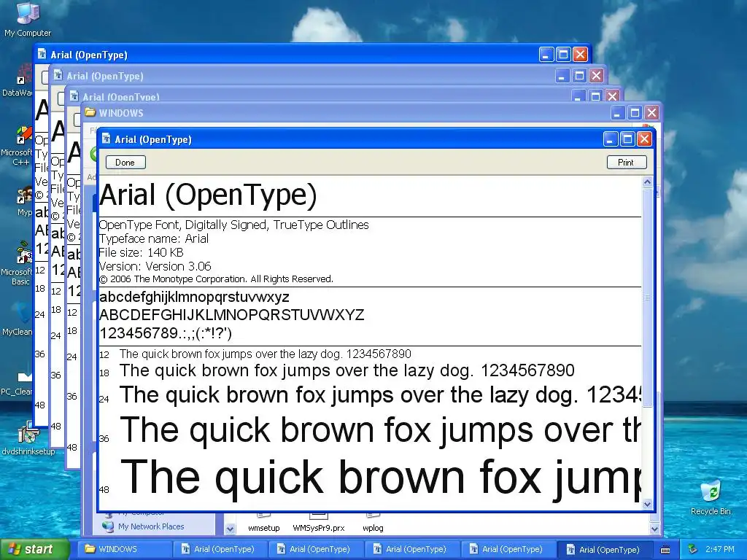
Task: Click the lowercase alphabet sample line
Action: pos(194,297)
